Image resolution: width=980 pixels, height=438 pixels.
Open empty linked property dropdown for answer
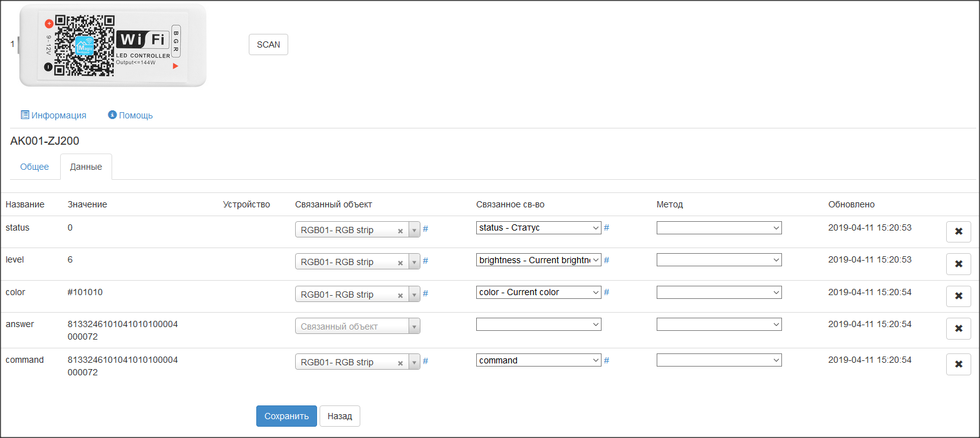point(538,325)
